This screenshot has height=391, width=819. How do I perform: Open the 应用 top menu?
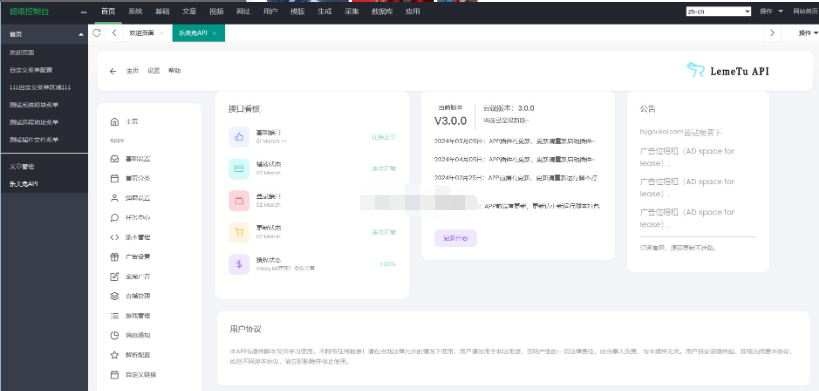point(413,11)
